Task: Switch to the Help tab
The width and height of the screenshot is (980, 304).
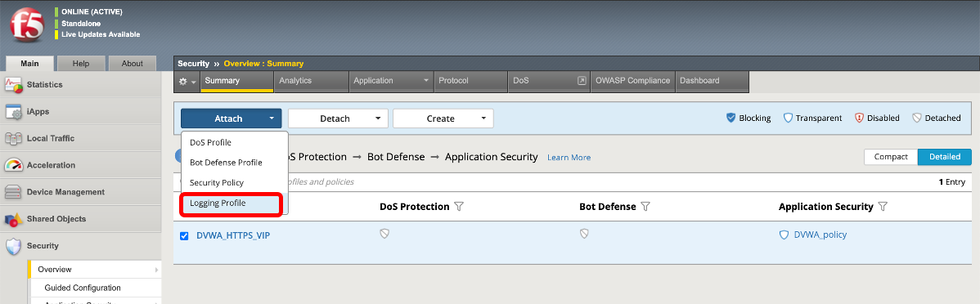Action: click(x=81, y=64)
